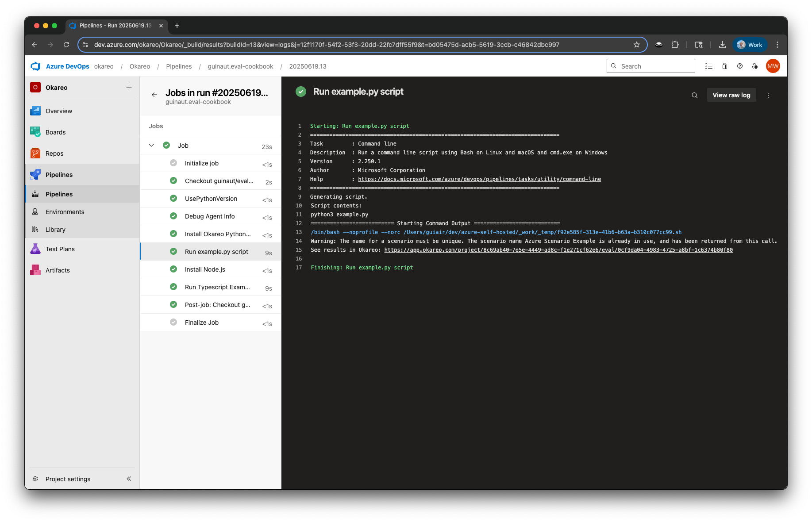
Task: Go back in browser history
Action: (35, 45)
